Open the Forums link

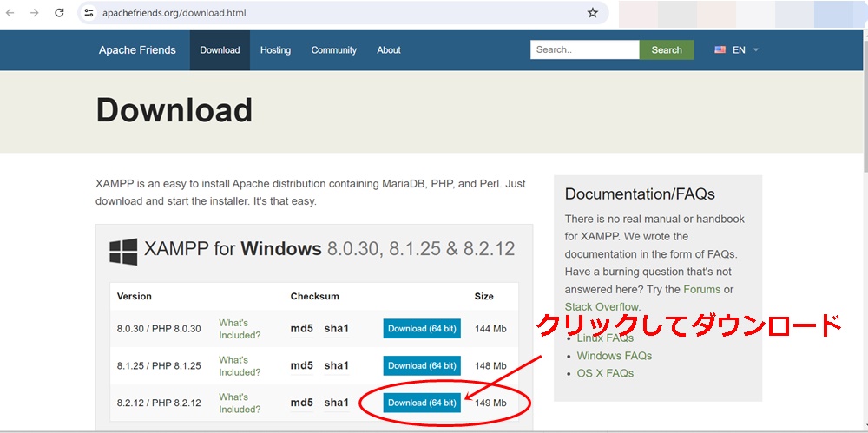pos(702,289)
